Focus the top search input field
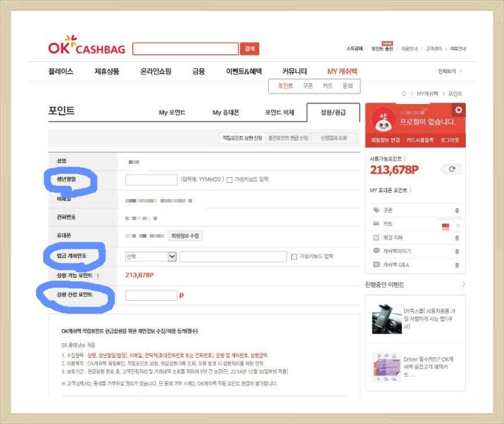 pos(185,49)
